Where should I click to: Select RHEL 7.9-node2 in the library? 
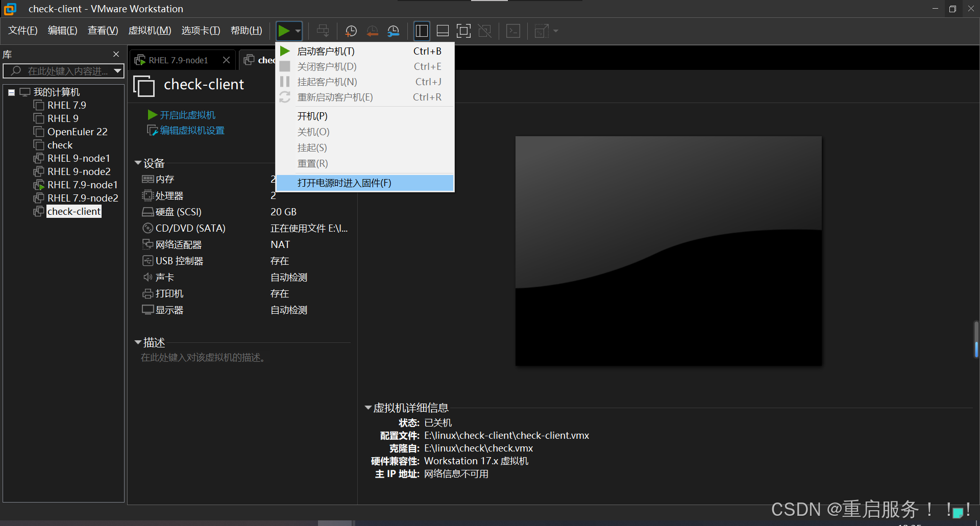click(x=83, y=198)
